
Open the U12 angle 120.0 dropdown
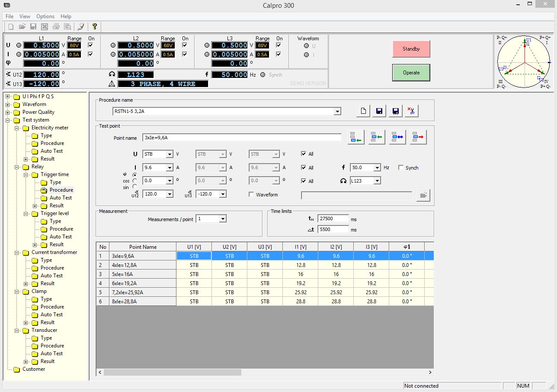tap(170, 194)
